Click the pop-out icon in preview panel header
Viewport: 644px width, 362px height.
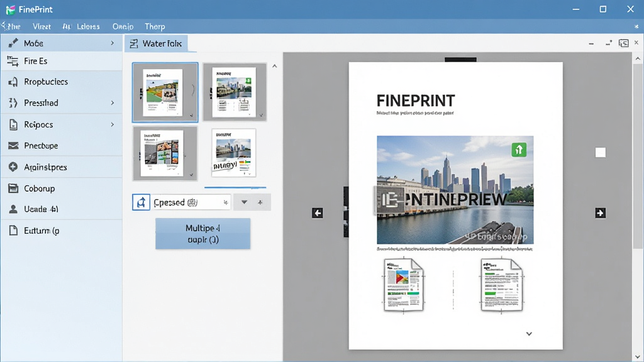click(x=623, y=43)
